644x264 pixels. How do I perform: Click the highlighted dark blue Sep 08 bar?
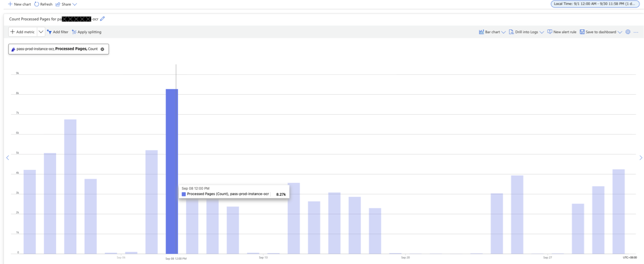[172, 171]
